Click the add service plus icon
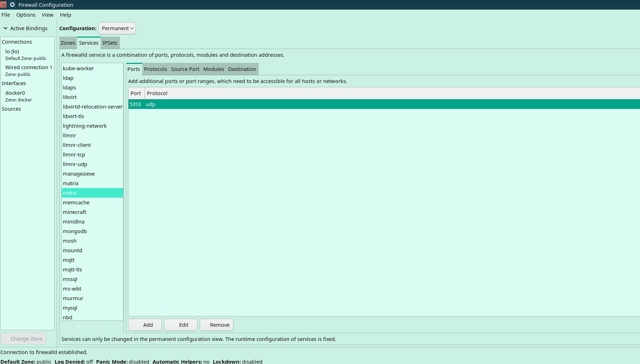 67,327
